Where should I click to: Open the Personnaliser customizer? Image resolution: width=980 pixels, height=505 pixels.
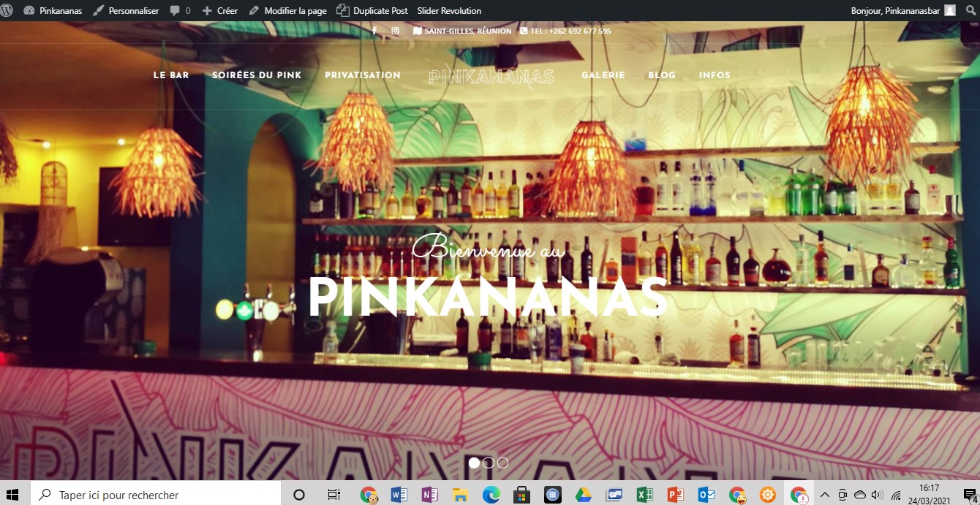(126, 10)
